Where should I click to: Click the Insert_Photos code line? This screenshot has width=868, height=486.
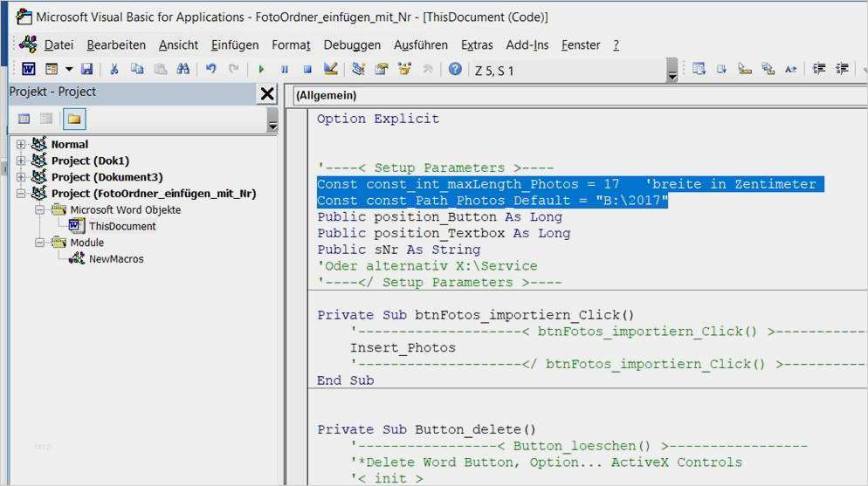point(403,348)
